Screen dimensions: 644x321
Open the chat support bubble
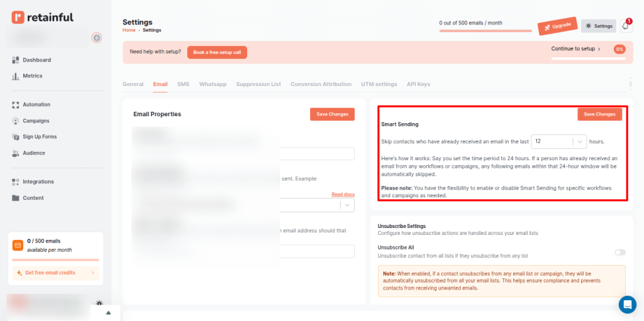(x=627, y=304)
